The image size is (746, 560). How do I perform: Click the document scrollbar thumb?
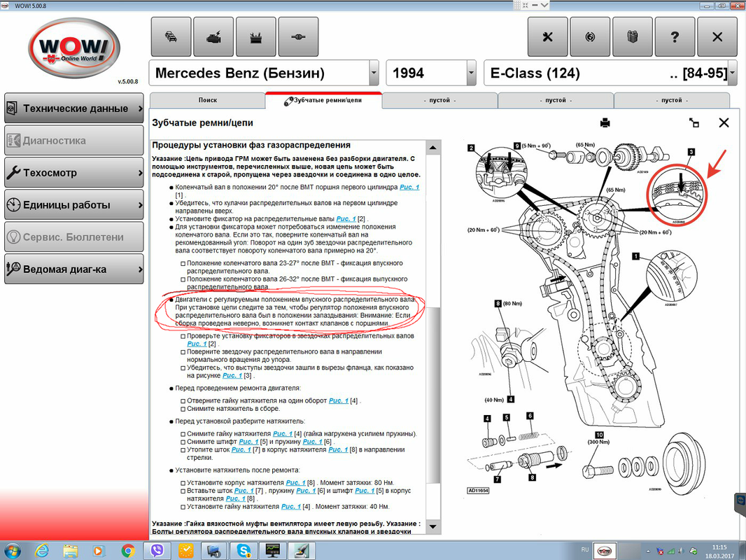point(433,395)
